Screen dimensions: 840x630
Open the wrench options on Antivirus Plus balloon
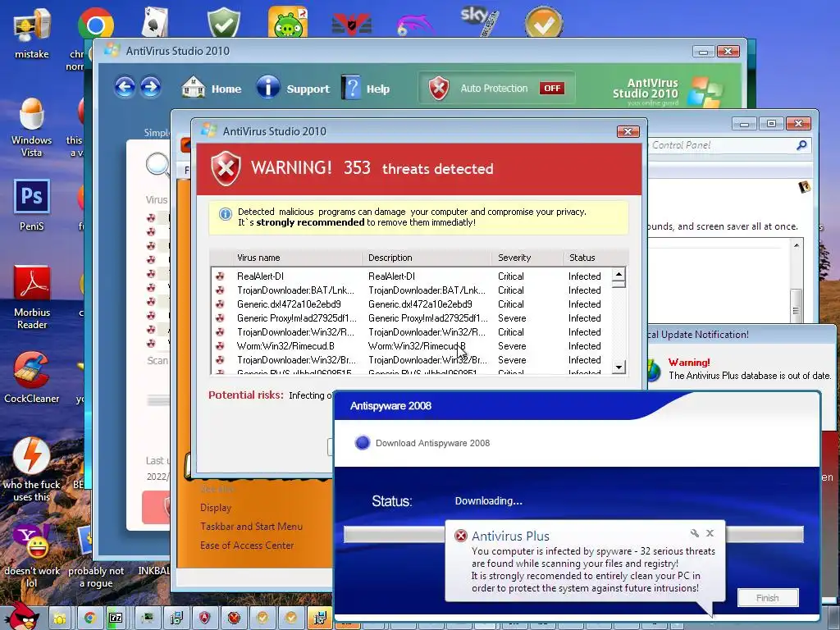[695, 533]
